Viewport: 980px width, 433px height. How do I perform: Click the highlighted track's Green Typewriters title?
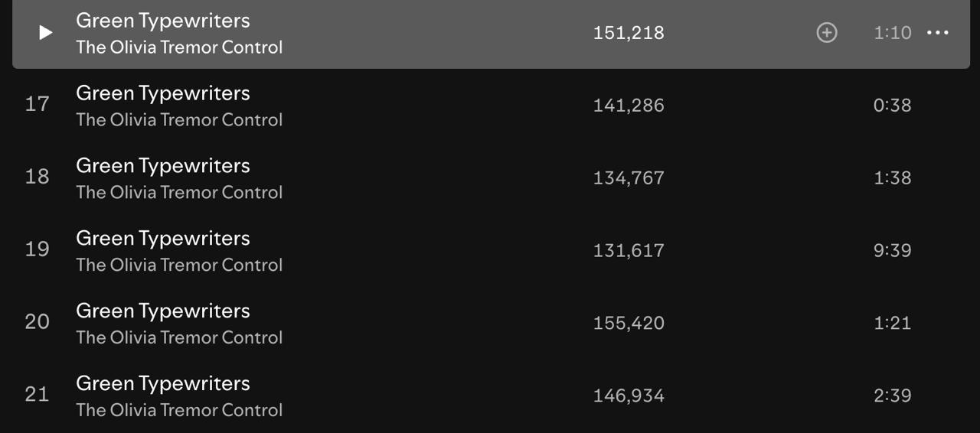point(162,21)
